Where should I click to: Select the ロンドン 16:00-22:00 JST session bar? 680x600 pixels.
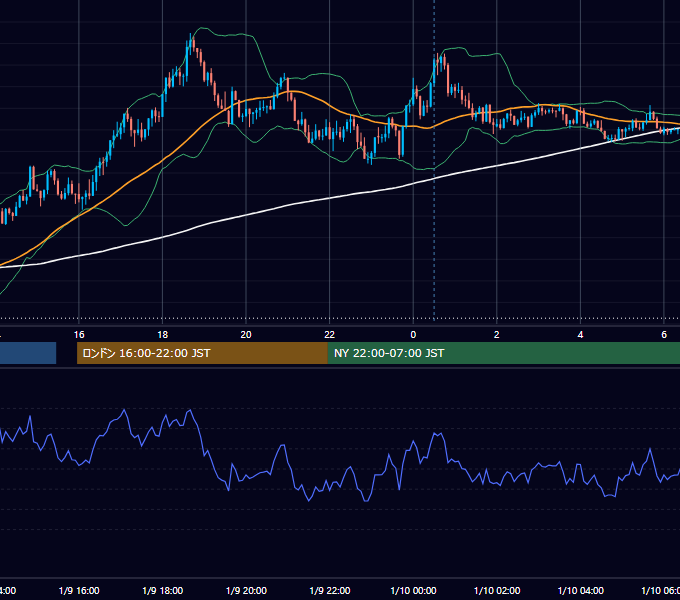point(202,353)
